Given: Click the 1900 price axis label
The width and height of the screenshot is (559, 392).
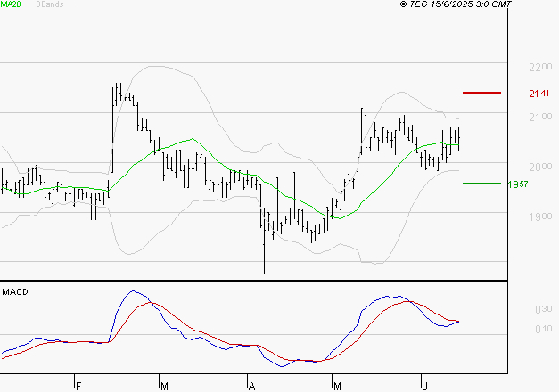Looking at the screenshot, I should (x=540, y=217).
